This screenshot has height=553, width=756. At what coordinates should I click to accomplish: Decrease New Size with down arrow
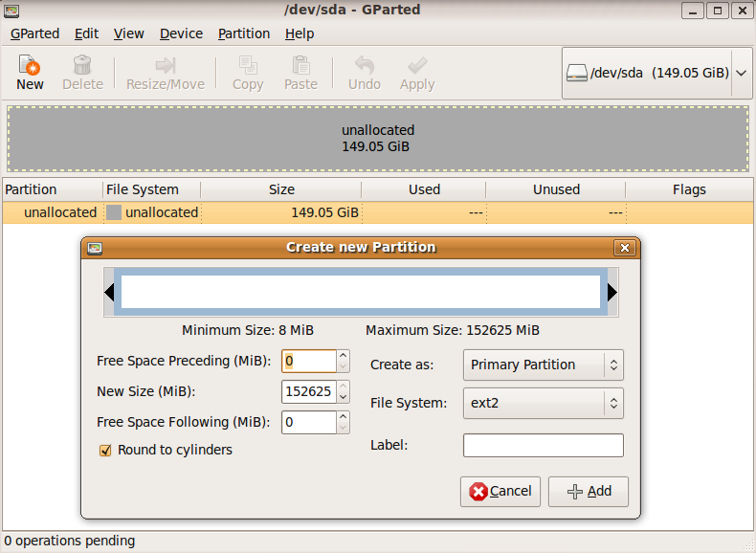point(343,397)
